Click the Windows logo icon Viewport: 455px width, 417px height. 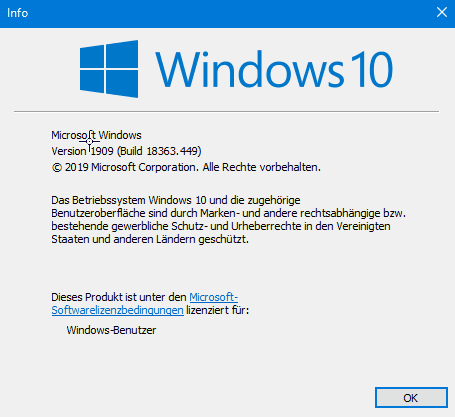[x=109, y=69]
